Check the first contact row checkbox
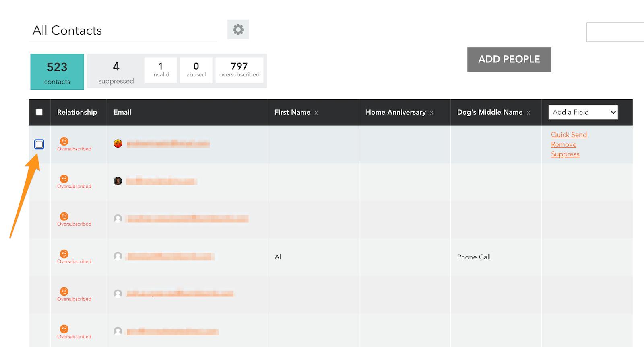The image size is (644, 347). [39, 144]
